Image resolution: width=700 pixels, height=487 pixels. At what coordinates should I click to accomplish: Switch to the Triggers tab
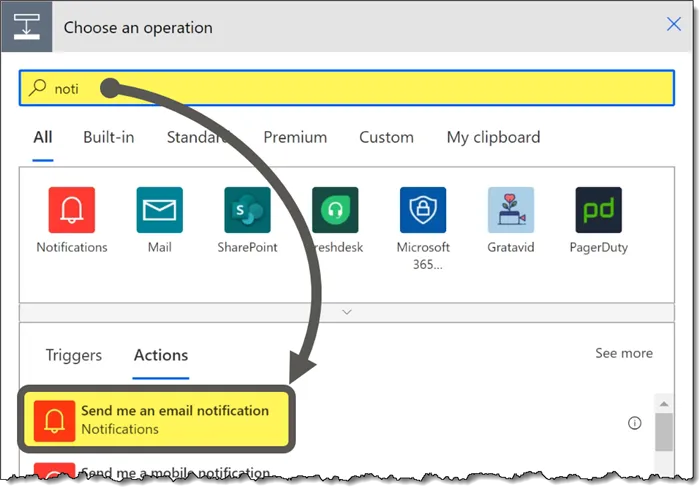click(74, 355)
